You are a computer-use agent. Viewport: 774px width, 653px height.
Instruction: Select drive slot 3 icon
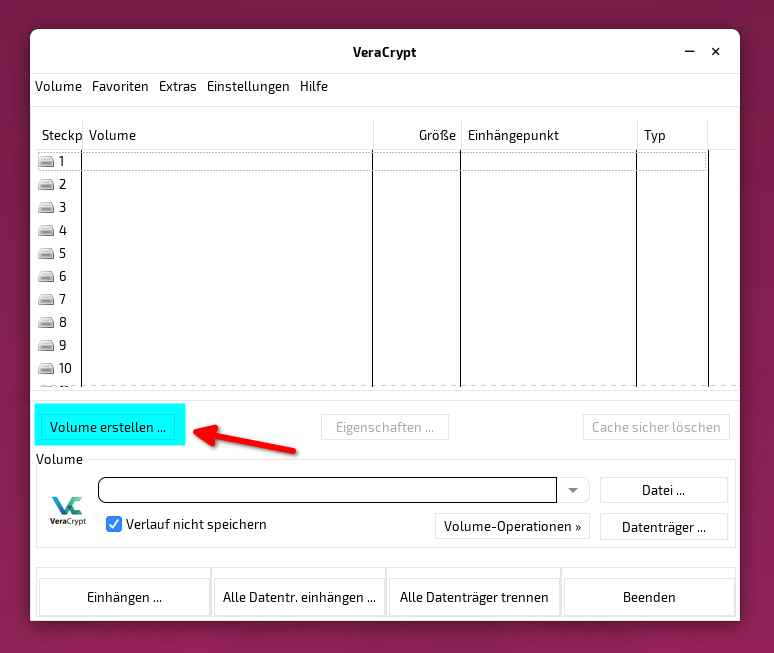pyautogui.click(x=46, y=207)
